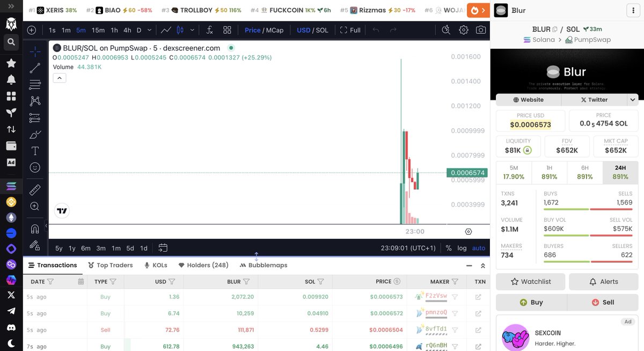The height and width of the screenshot is (351, 644).
Task: Open the USD column filter
Action: 172,281
